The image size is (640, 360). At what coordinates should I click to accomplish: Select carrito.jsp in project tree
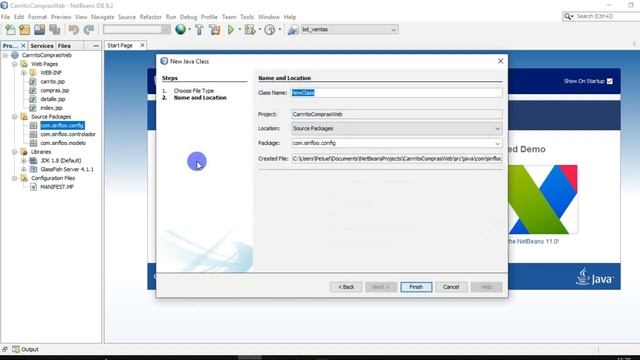point(52,82)
